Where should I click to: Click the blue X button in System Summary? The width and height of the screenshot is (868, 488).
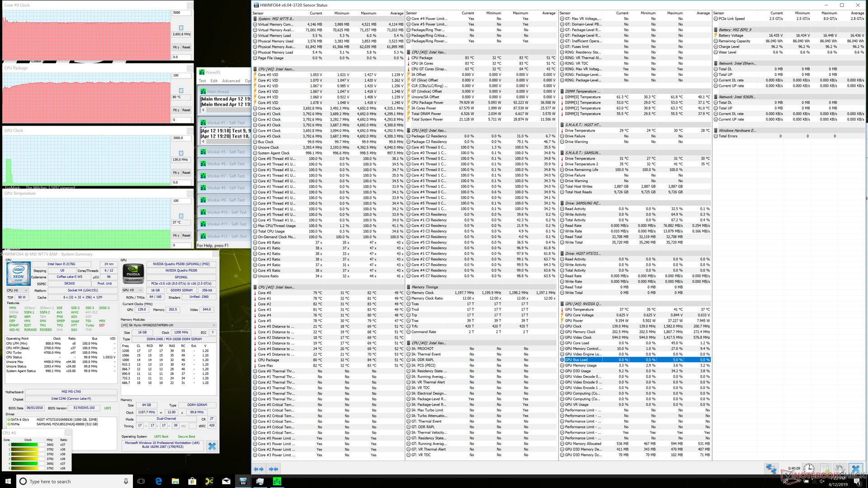[x=212, y=446]
